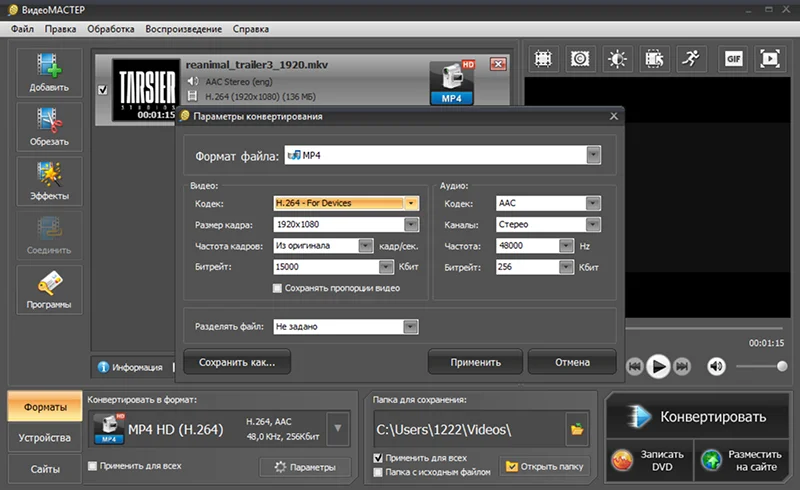Viewport: 800px width, 490px height.
Task: Click the GIF creation icon
Action: [x=733, y=59]
